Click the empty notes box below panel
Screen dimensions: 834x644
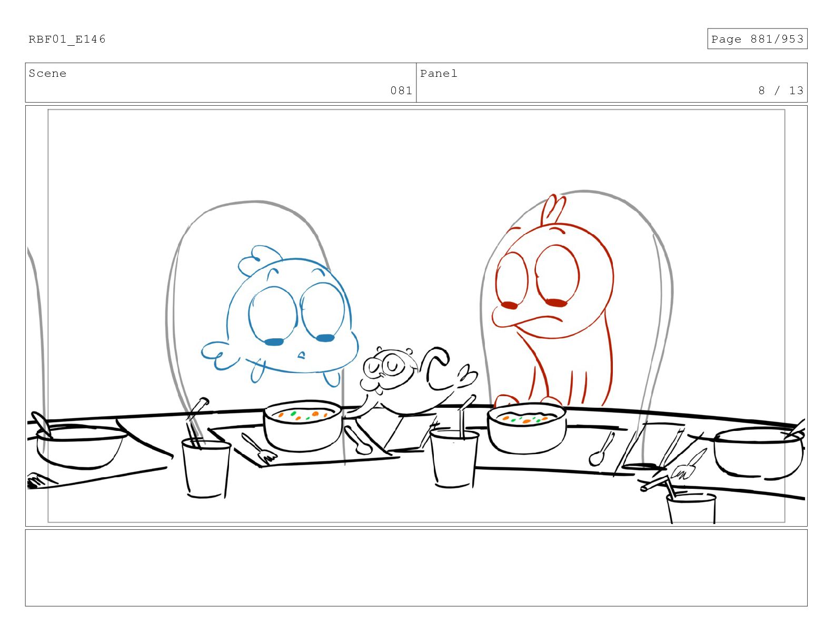point(416,568)
